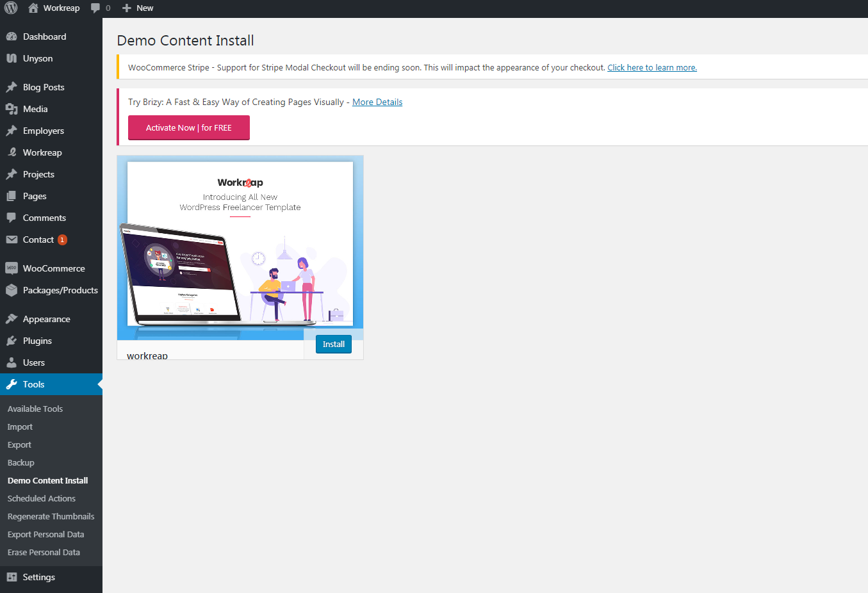The image size is (868, 593).
Task: Open Export Personal Data submenu item
Action: (46, 534)
